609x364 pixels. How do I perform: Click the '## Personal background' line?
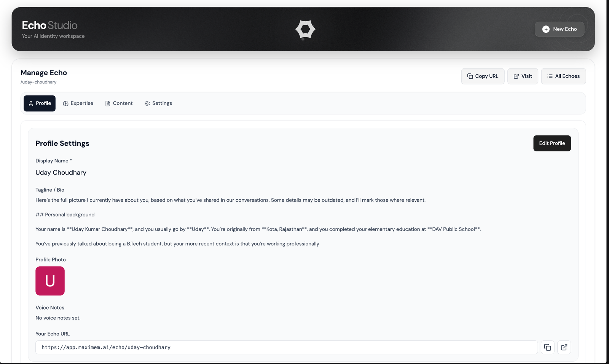(x=65, y=215)
